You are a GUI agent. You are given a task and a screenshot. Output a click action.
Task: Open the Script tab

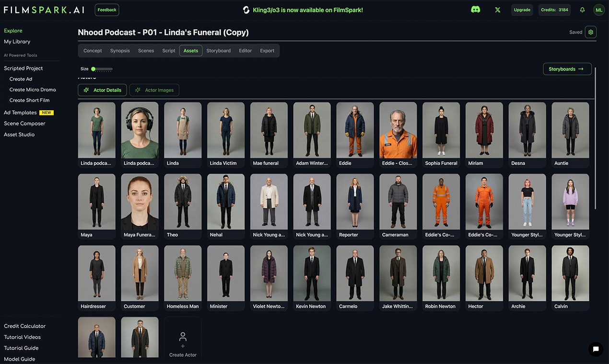pyautogui.click(x=168, y=50)
